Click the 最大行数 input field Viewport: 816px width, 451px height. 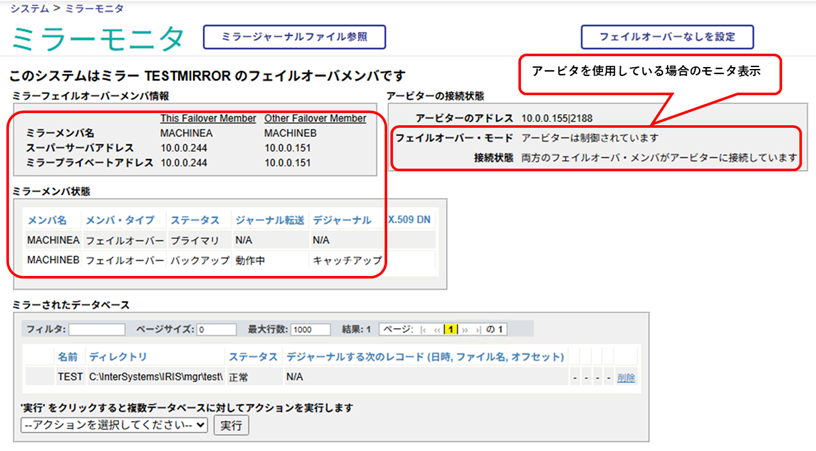311,329
